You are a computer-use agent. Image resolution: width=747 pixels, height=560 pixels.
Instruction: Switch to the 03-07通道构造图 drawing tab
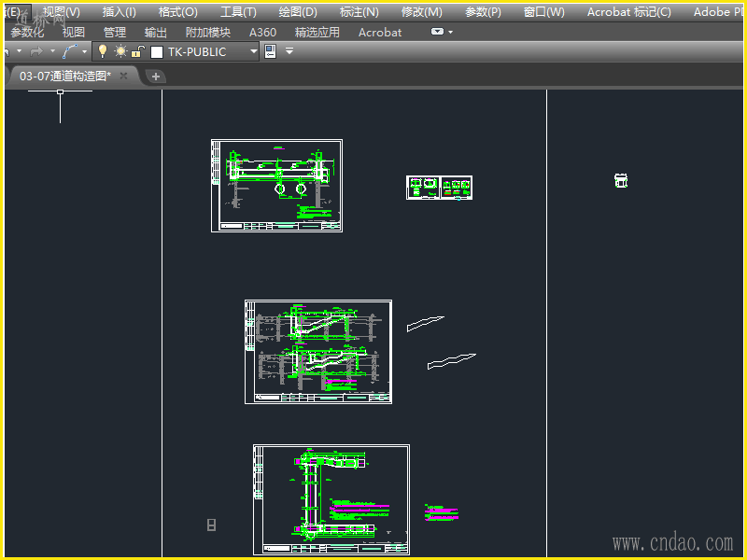point(63,77)
